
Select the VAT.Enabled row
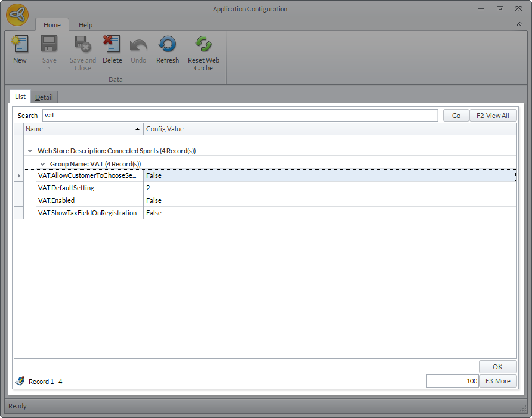click(x=89, y=200)
